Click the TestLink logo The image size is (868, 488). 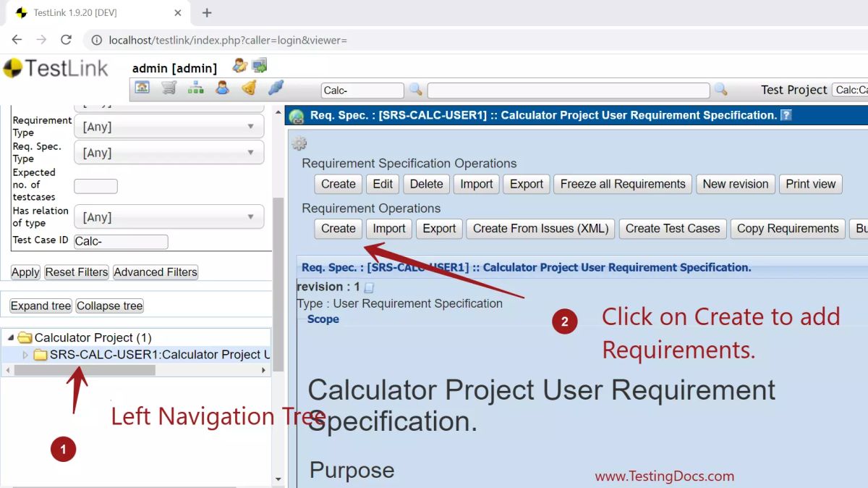[56, 69]
